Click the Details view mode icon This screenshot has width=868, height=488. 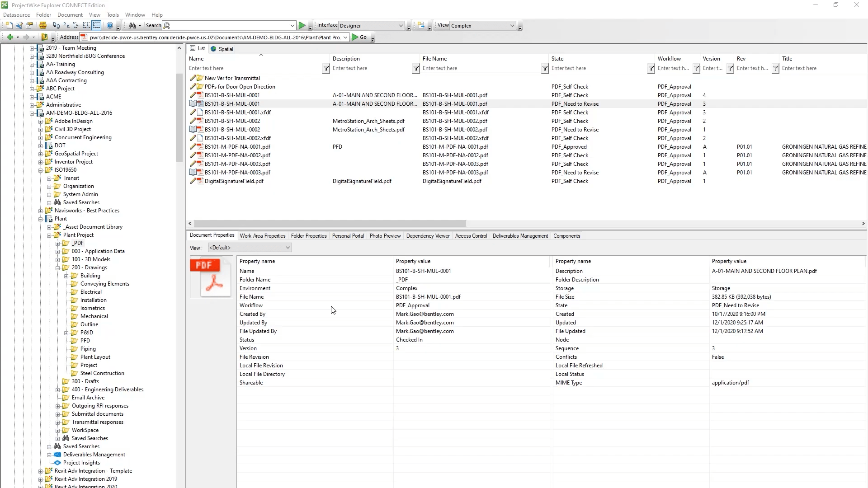click(x=96, y=26)
